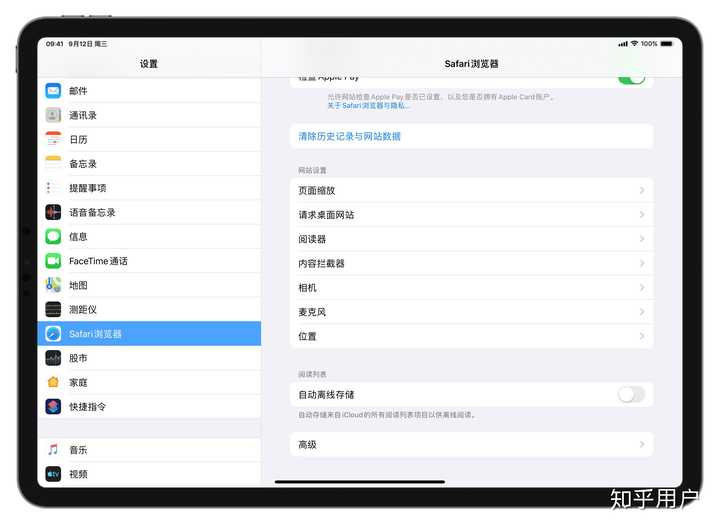Open 阅读器 row chevron
Image resolution: width=720 pixels, height=525 pixels.
[x=642, y=239]
